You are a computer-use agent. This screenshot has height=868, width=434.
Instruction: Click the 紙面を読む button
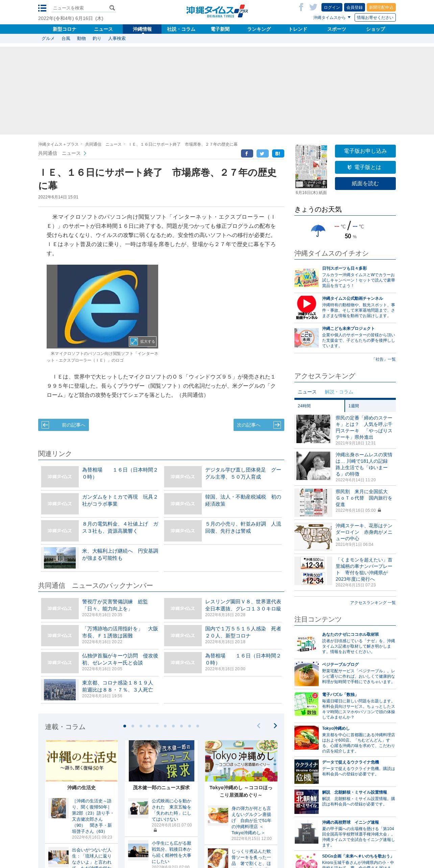click(365, 184)
